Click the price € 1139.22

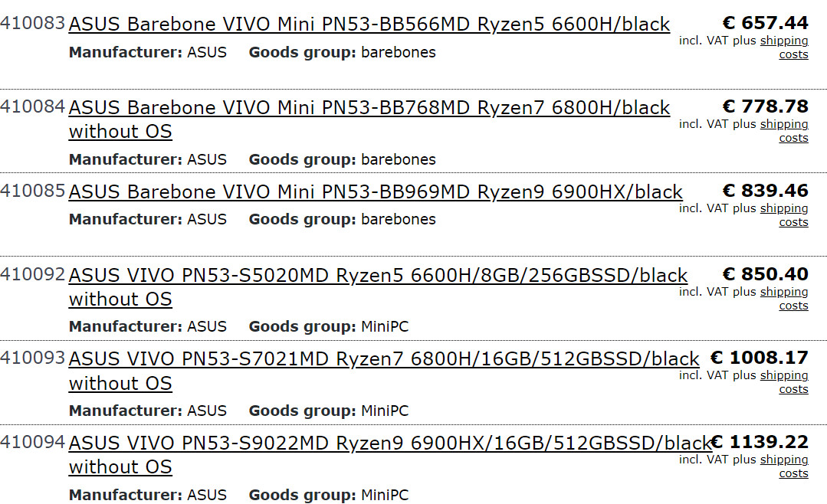coord(760,441)
